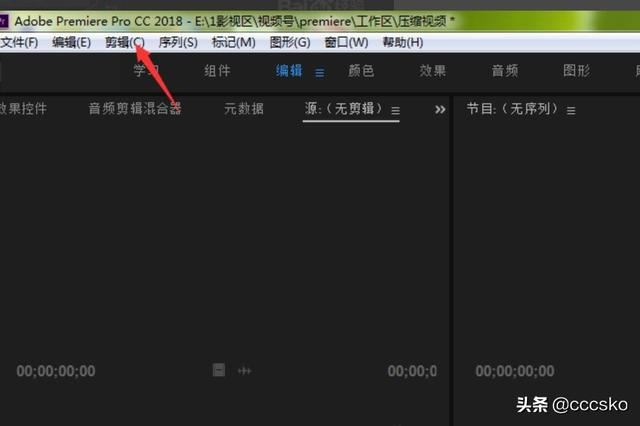The height and width of the screenshot is (426, 640).
Task: Open the 编辑 workspace menu icon
Action: [320, 72]
